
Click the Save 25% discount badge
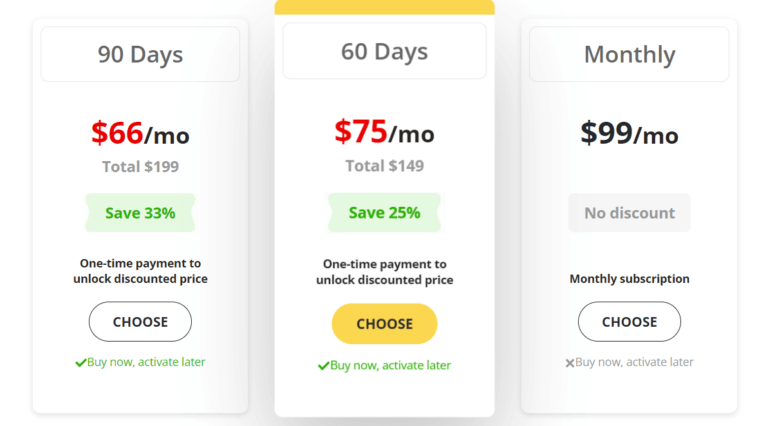click(x=384, y=213)
